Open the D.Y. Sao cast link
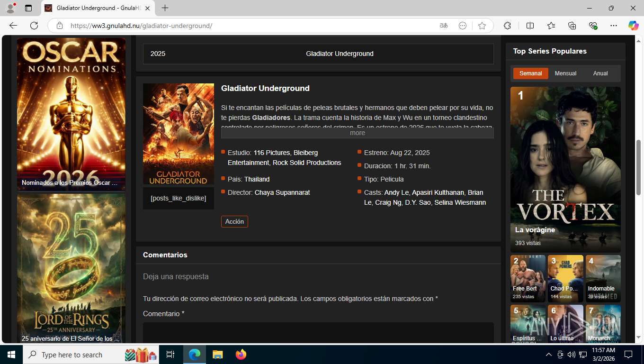644x364 pixels. [x=418, y=202]
